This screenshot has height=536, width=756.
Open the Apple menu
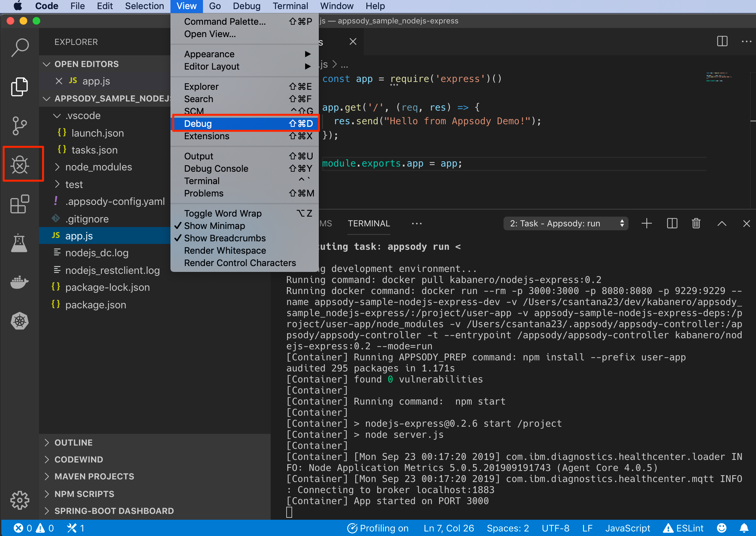pos(18,6)
